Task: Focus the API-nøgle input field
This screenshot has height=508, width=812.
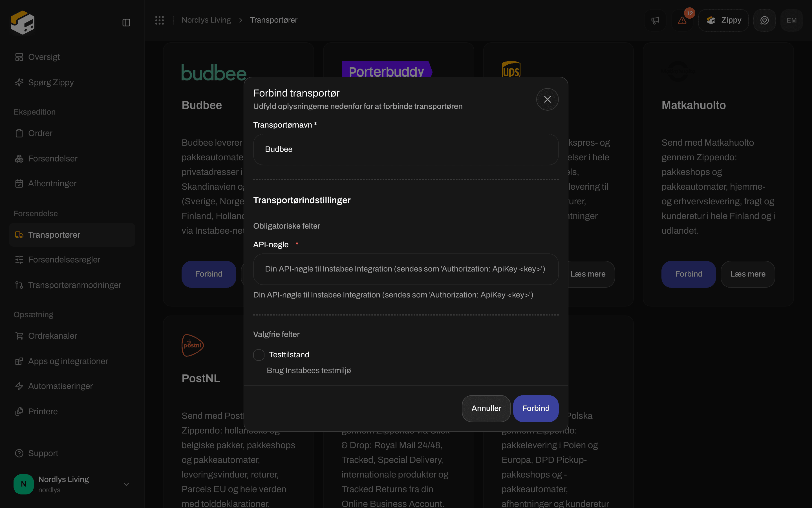Action: (406, 269)
